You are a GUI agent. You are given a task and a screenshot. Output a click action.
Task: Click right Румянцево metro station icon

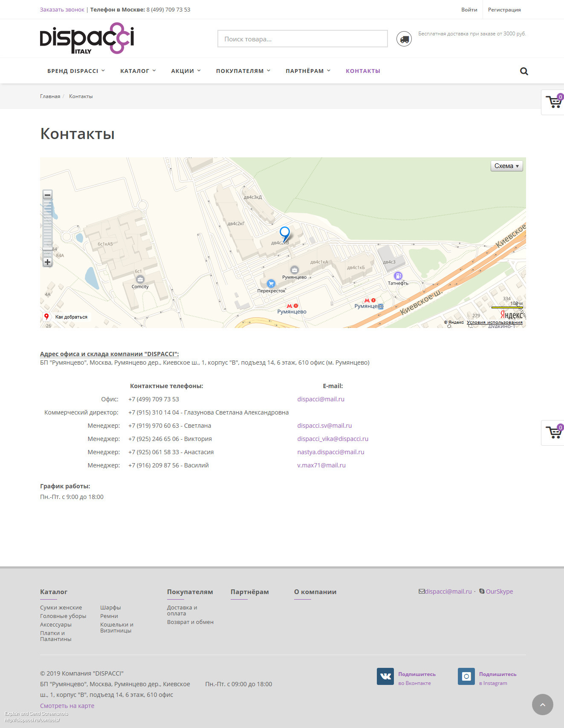370,300
